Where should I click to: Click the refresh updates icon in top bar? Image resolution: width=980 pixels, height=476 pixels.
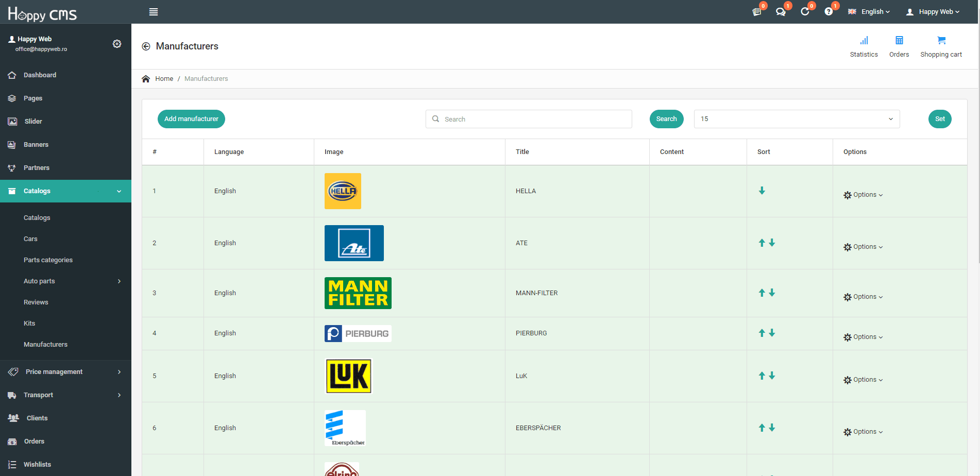pos(805,12)
